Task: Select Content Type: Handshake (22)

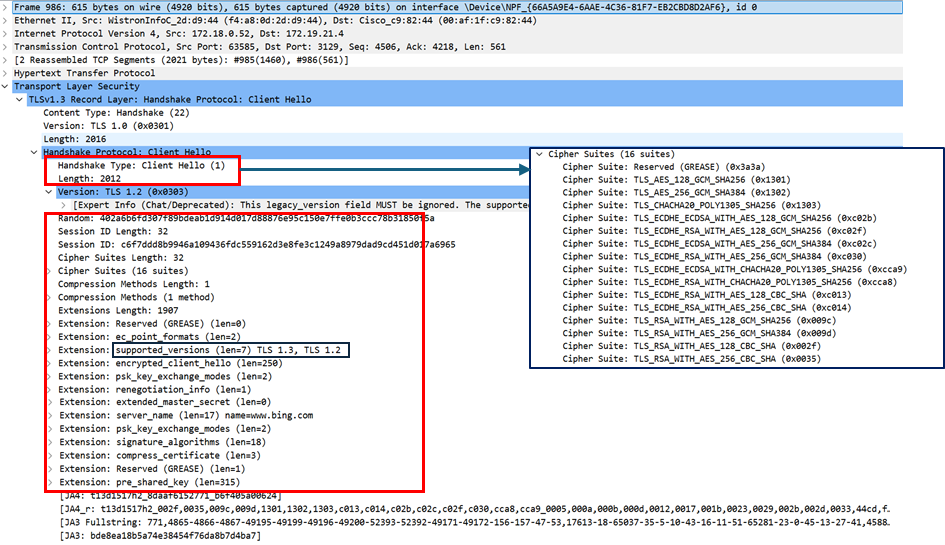Action: [x=116, y=113]
